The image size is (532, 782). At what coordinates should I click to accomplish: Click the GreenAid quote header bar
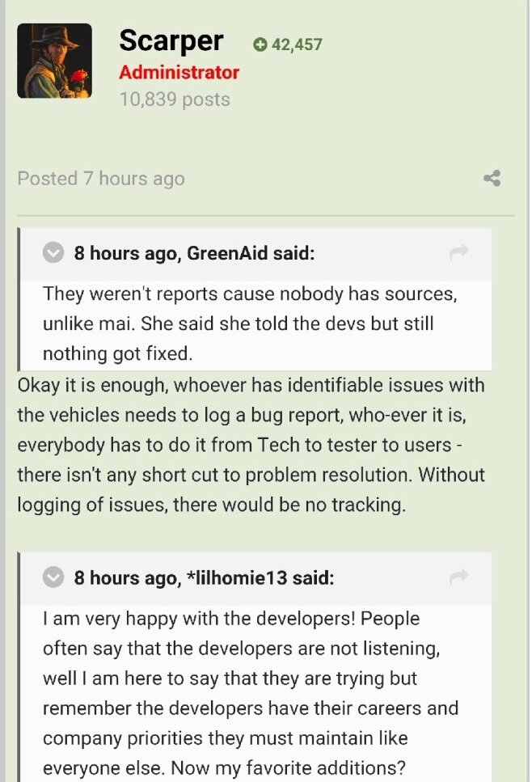(x=256, y=254)
